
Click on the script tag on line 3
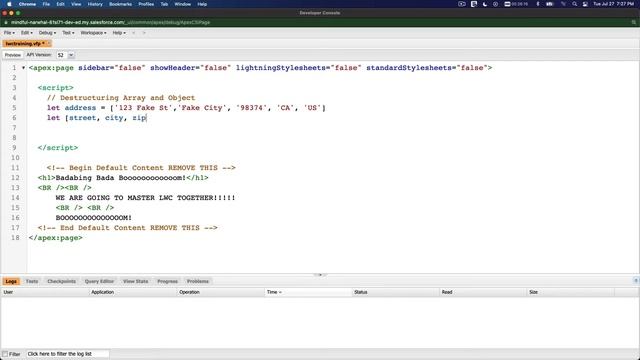(x=56, y=88)
